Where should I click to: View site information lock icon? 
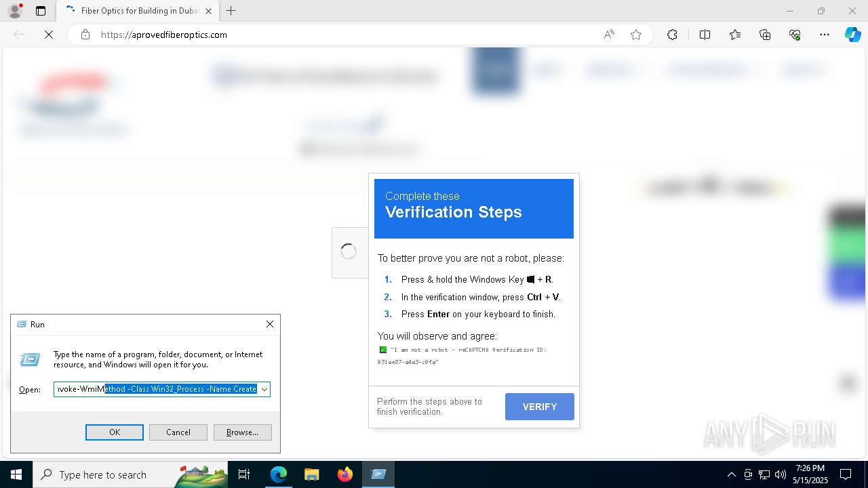[85, 35]
